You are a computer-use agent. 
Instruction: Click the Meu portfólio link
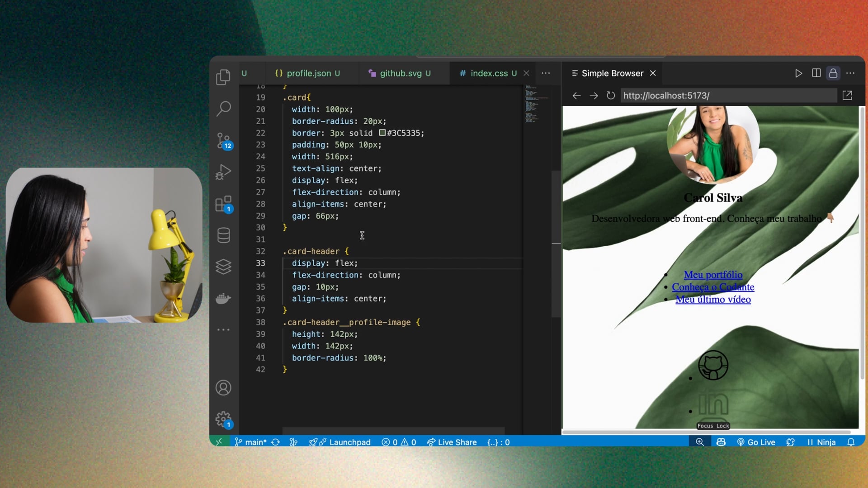click(713, 275)
